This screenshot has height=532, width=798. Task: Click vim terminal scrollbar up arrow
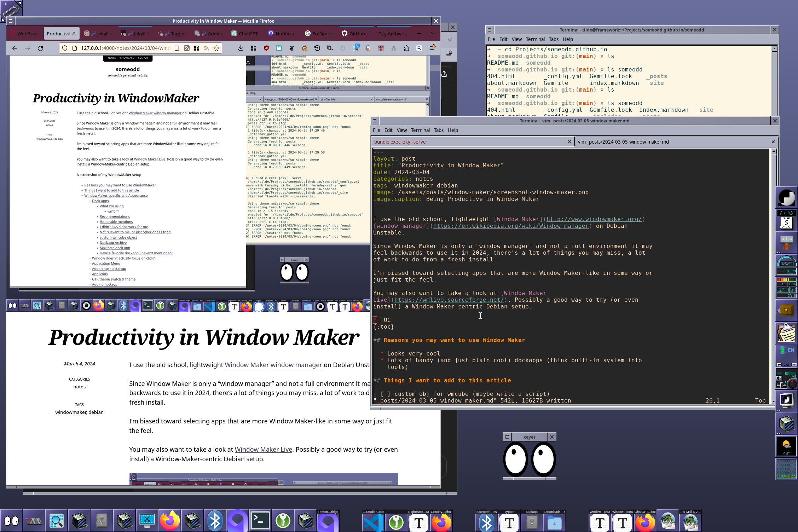pyautogui.click(x=773, y=151)
